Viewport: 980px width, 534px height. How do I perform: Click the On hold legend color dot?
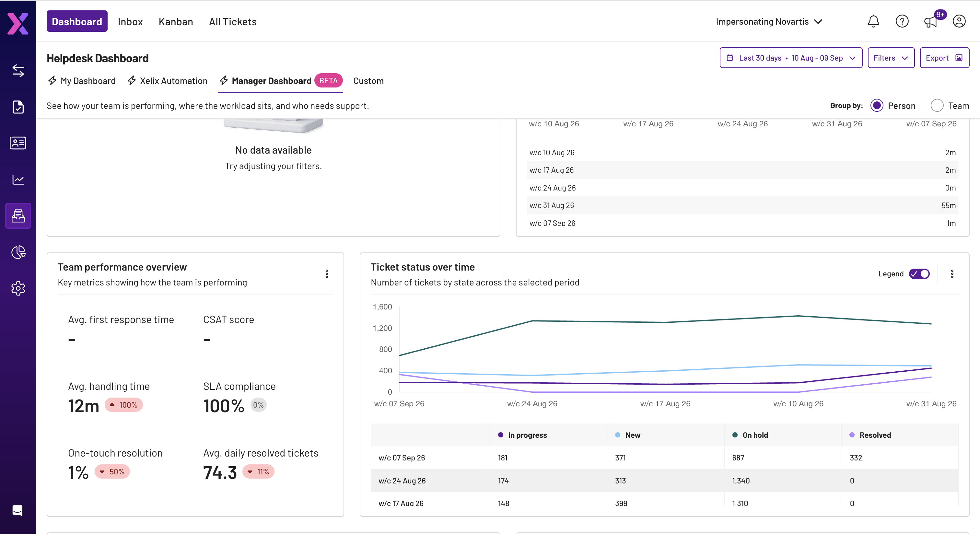[735, 435]
